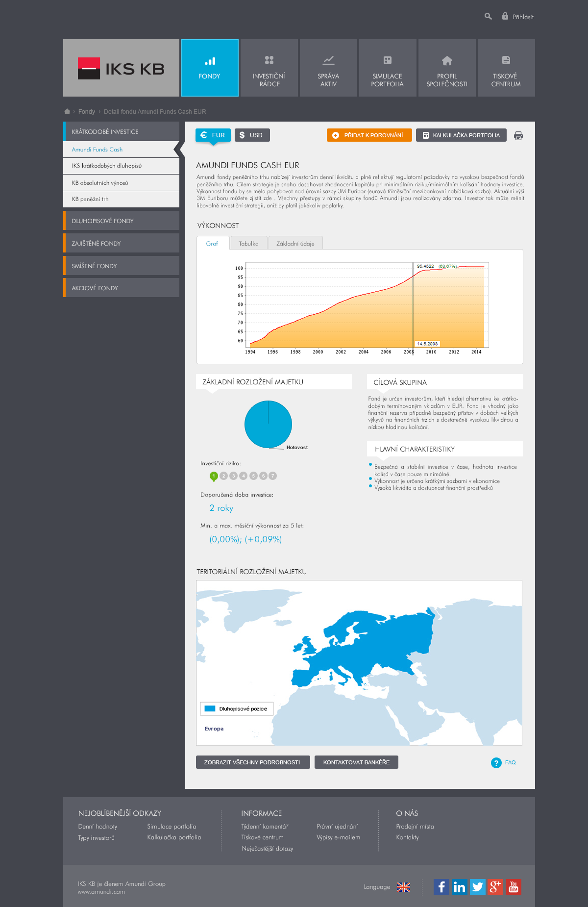
Task: Select Amundi Funds Cash in sidebar
Action: 121,150
